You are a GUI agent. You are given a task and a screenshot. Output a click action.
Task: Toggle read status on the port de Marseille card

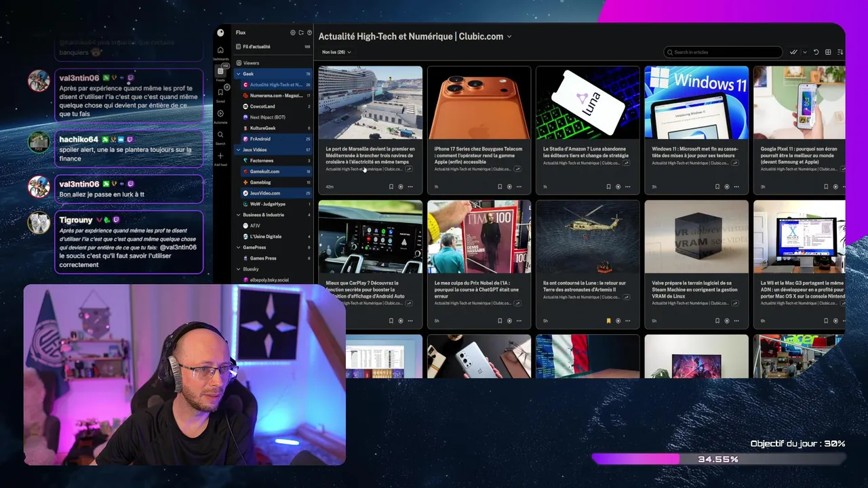(x=401, y=186)
